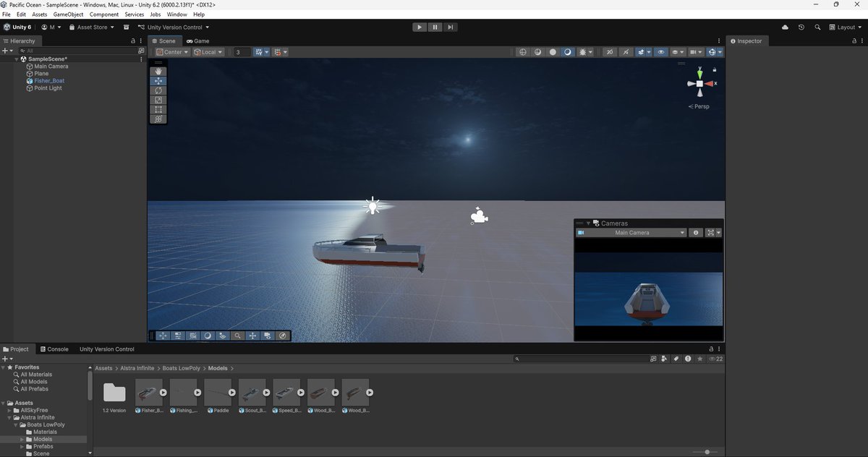Select the Move tool in the Scene toolbar
The width and height of the screenshot is (868, 457).
[158, 81]
